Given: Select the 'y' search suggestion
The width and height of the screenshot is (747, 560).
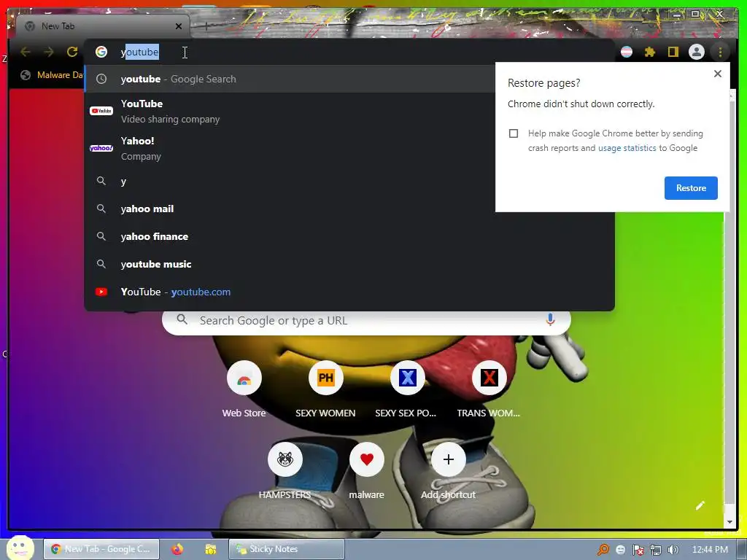Looking at the screenshot, I should pyautogui.click(x=290, y=181).
